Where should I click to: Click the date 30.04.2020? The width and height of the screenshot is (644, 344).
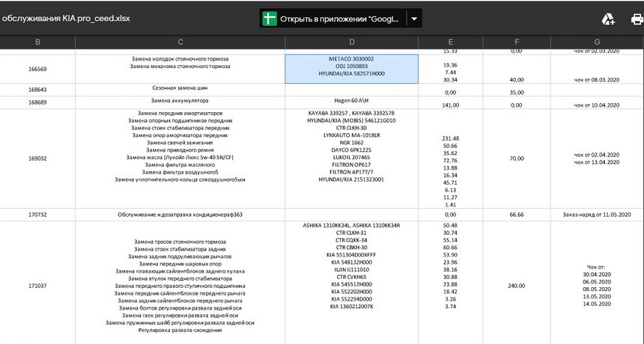click(597, 274)
